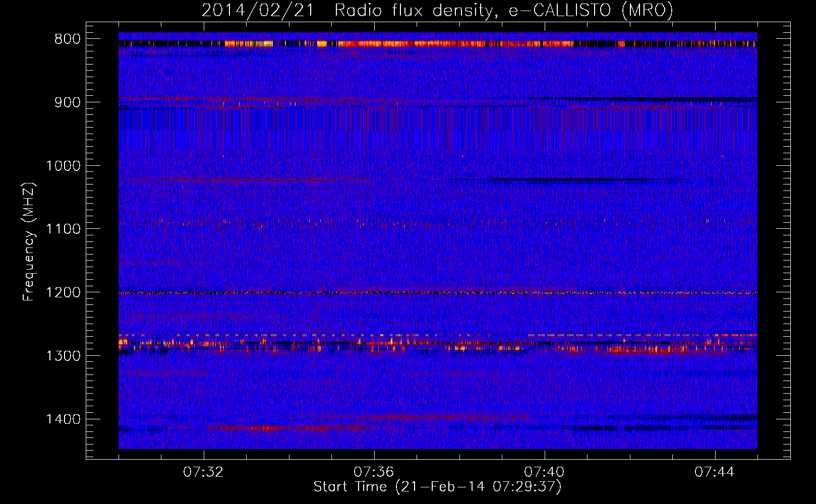Click the plot title 'Radio flux density, e-CALLISTO (MRO)'
Screen dimensions: 816x504
tap(503, 10)
